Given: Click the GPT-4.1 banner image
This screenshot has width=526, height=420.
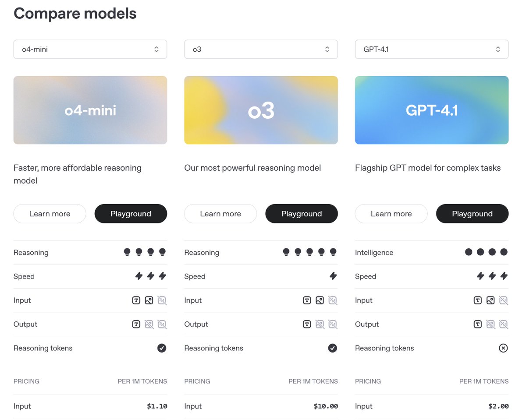Looking at the screenshot, I should [432, 110].
